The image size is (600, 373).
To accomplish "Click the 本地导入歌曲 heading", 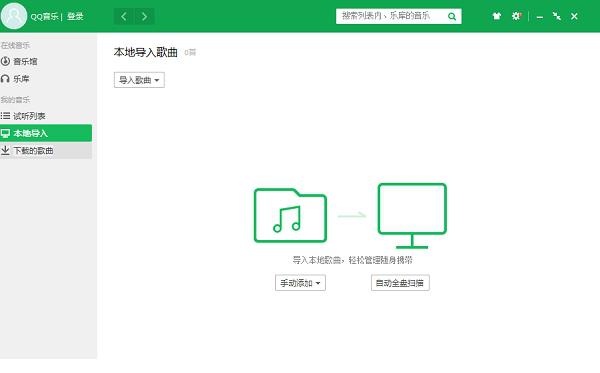I will point(145,52).
